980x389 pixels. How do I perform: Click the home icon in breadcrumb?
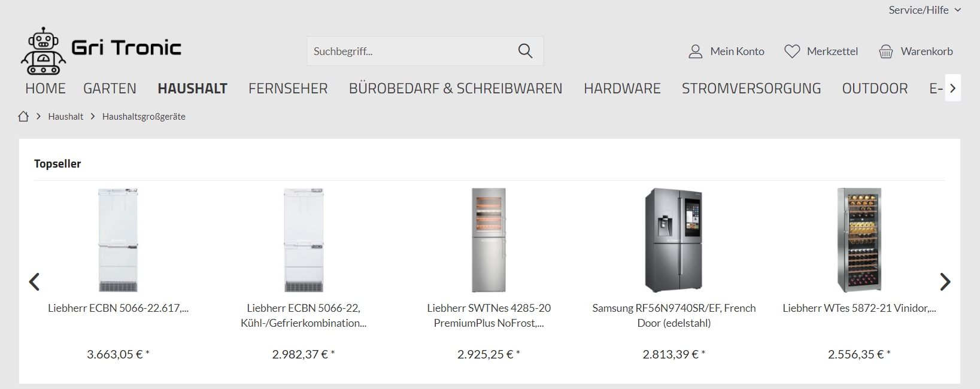[23, 117]
